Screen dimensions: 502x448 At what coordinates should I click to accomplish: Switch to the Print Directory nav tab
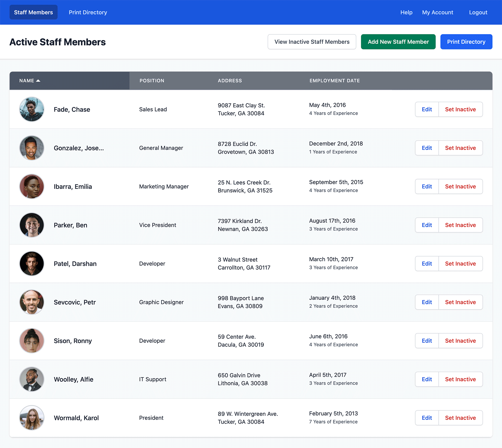click(88, 12)
